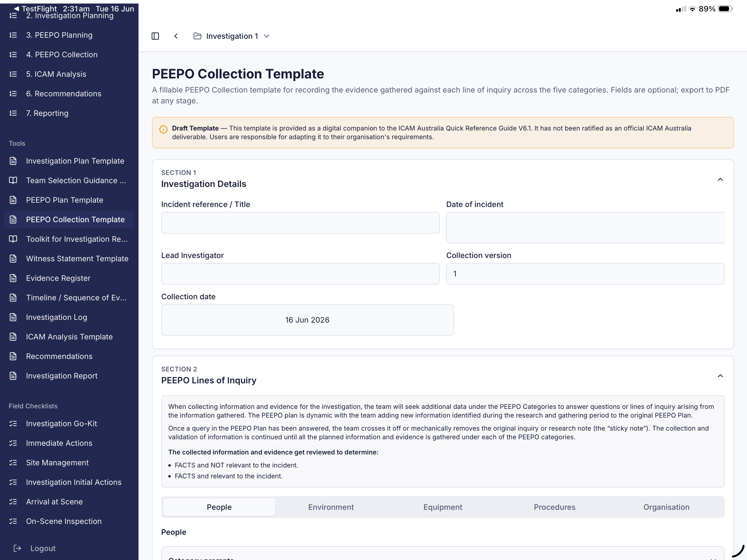
Task: Click the Immediate Actions checklist icon
Action: pos(13,443)
